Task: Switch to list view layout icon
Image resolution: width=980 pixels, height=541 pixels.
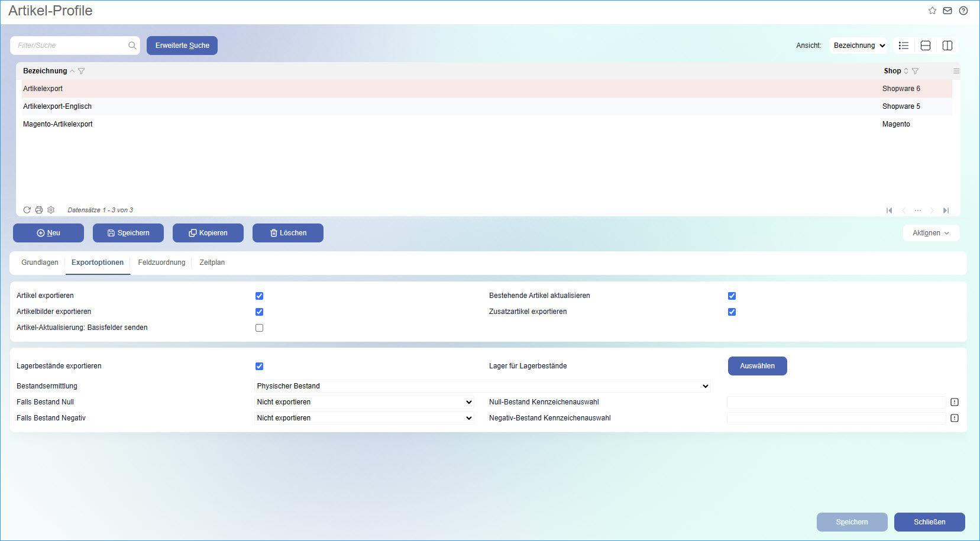Action: (904, 46)
